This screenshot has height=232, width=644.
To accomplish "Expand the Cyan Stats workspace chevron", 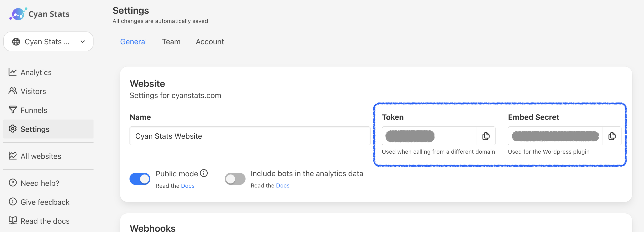I will click(83, 41).
